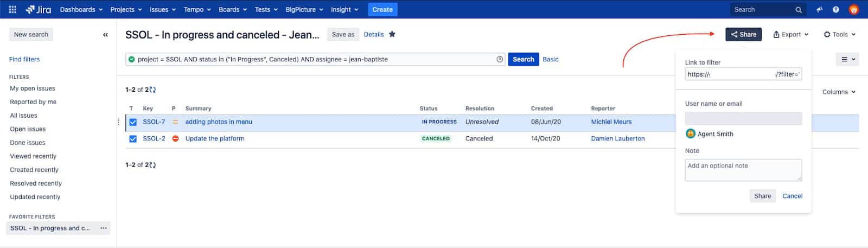Select Viewed recently filter
Screen dimensions: 868x248
(x=33, y=156)
